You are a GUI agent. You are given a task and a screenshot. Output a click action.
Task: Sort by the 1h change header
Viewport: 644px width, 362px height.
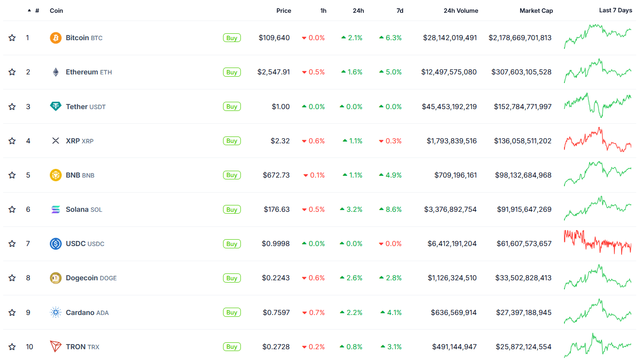click(323, 10)
